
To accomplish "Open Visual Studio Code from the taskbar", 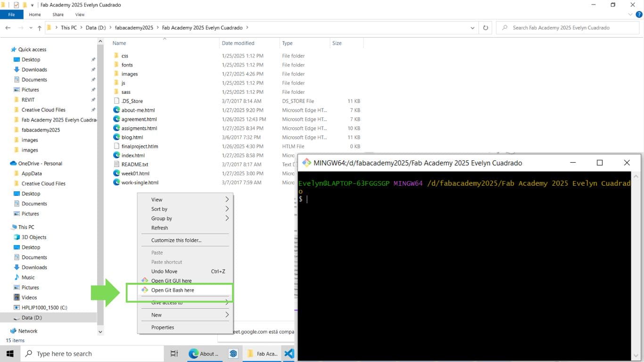I will (x=289, y=354).
